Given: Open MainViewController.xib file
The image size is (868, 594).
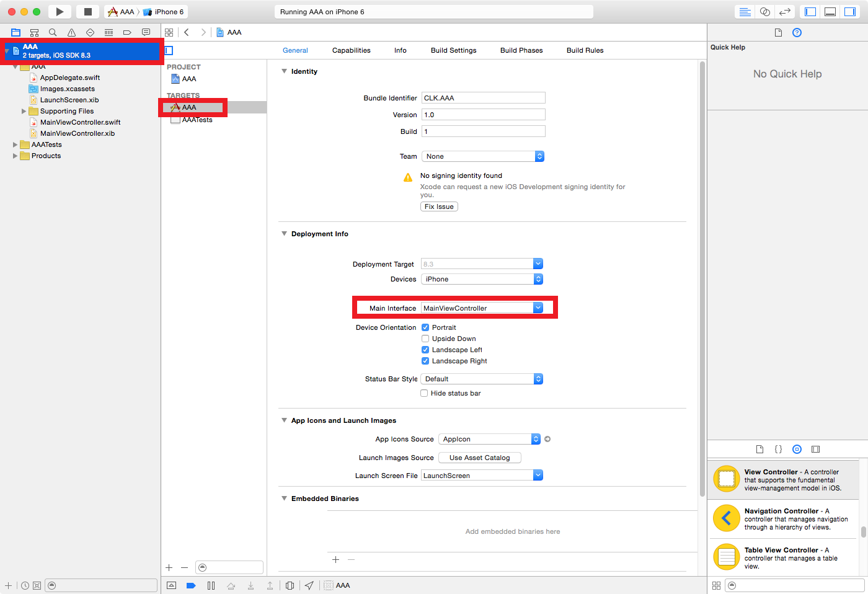Looking at the screenshot, I should [77, 133].
